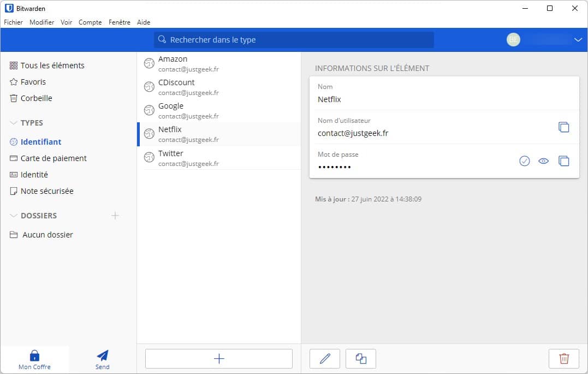Open the Voir menu
This screenshot has height=374, width=588.
(67, 22)
